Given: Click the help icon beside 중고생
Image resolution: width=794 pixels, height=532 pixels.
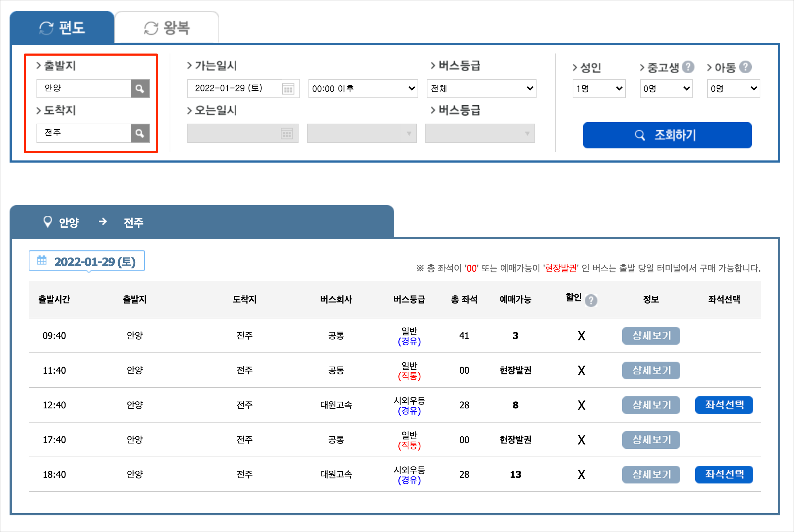Looking at the screenshot, I should [688, 67].
